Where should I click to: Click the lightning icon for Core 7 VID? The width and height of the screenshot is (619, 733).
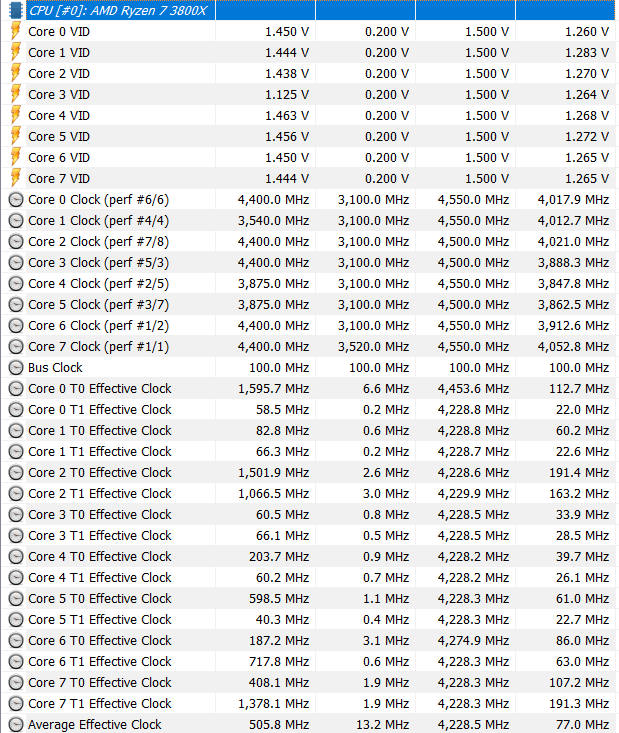16,178
